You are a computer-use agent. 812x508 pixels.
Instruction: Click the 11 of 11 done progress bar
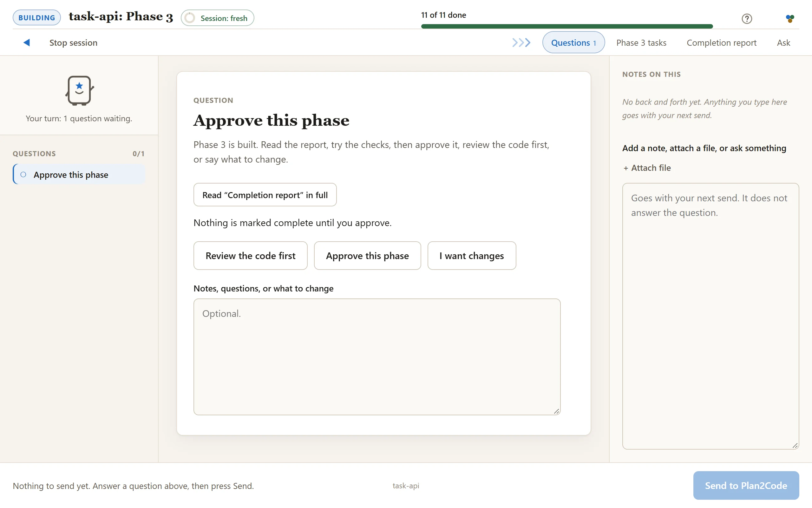tap(567, 26)
